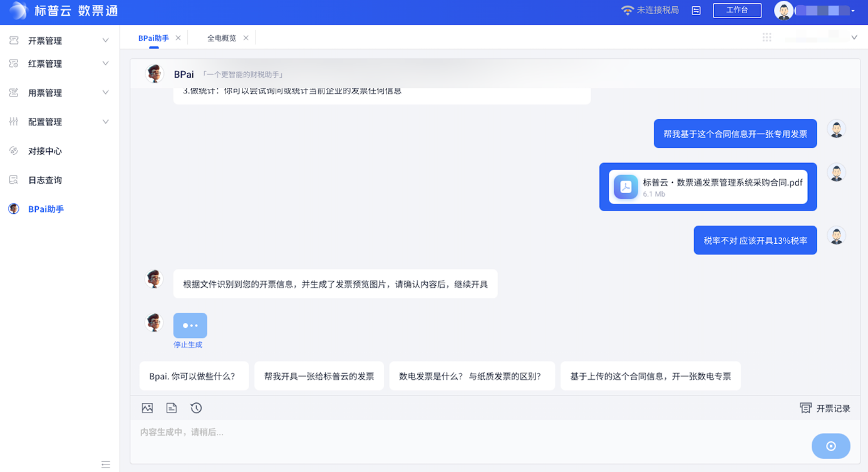Open the message list icon beside 工作台
This screenshot has height=472, width=868.
pyautogui.click(x=696, y=11)
